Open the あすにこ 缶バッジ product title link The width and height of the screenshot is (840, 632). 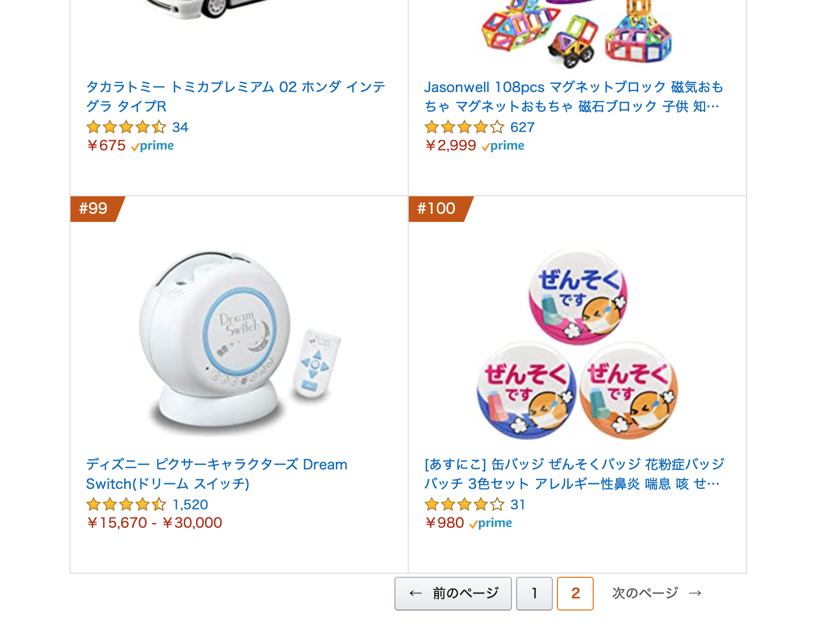(x=574, y=473)
